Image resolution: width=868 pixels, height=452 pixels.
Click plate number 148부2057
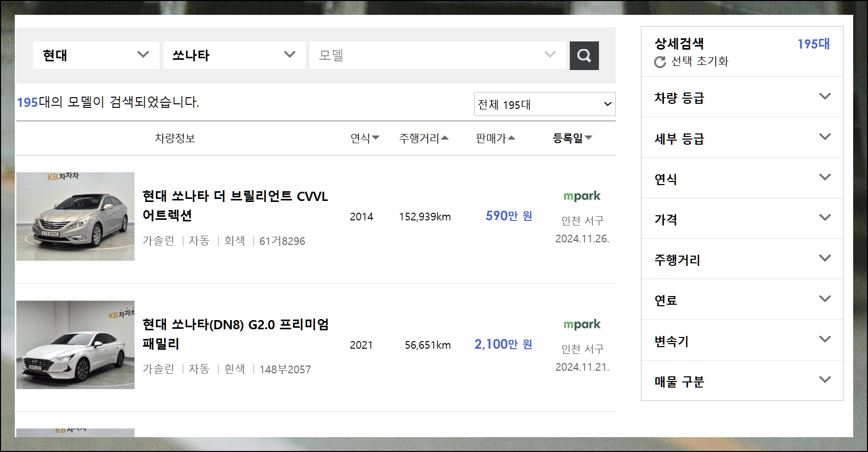click(x=285, y=369)
